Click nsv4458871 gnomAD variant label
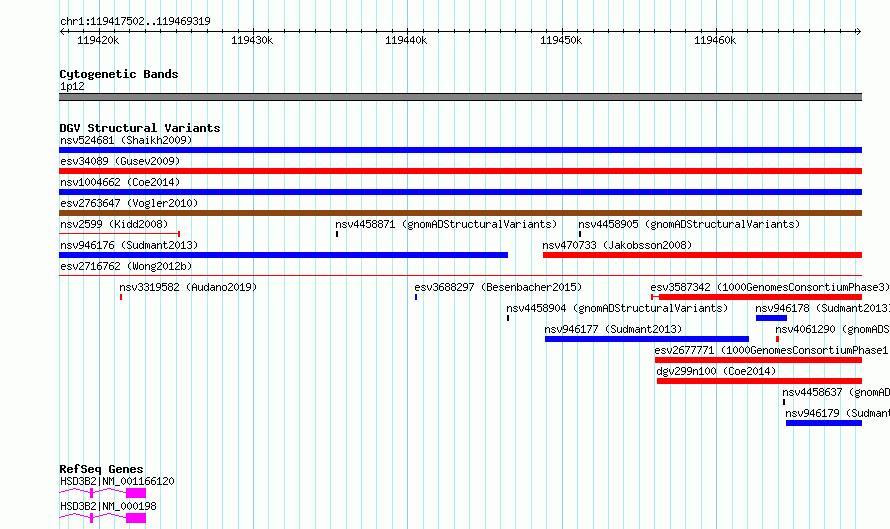The height and width of the screenshot is (529, 890). (446, 224)
